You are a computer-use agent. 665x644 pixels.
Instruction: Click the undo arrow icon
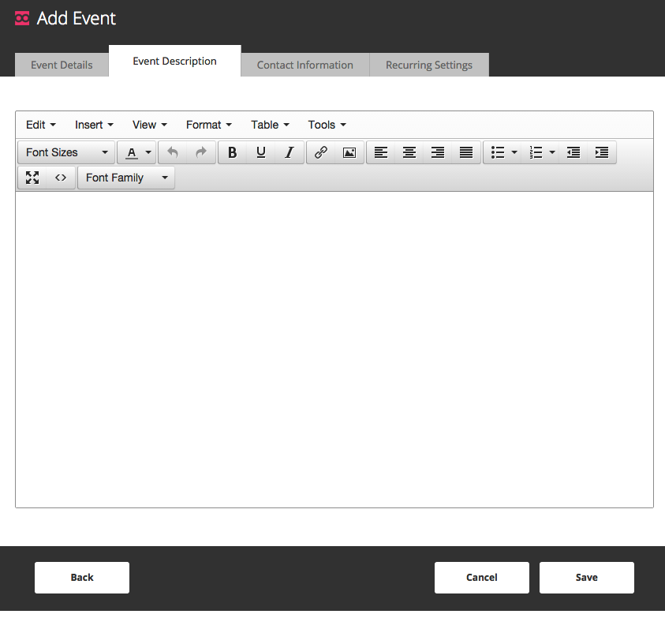tap(172, 152)
